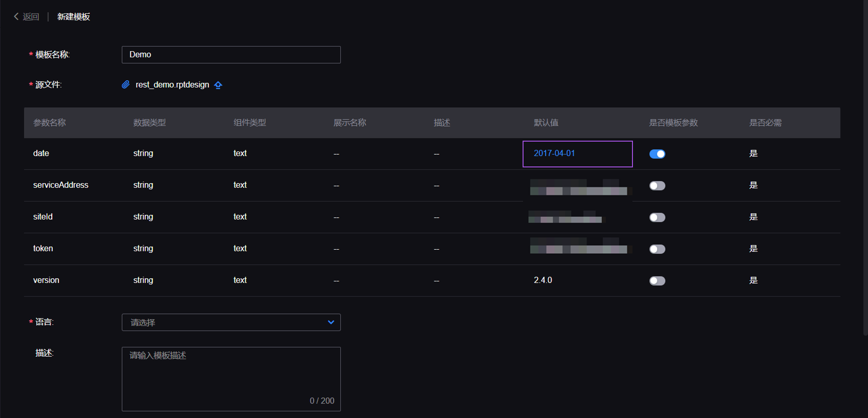Image resolution: width=868 pixels, height=418 pixels.
Task: Enable the version template parameter toggle
Action: click(657, 280)
